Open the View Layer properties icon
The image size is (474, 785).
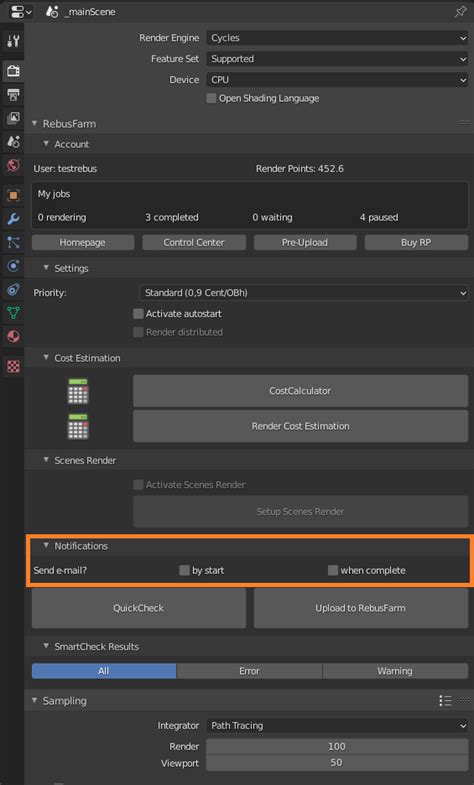coord(13,118)
